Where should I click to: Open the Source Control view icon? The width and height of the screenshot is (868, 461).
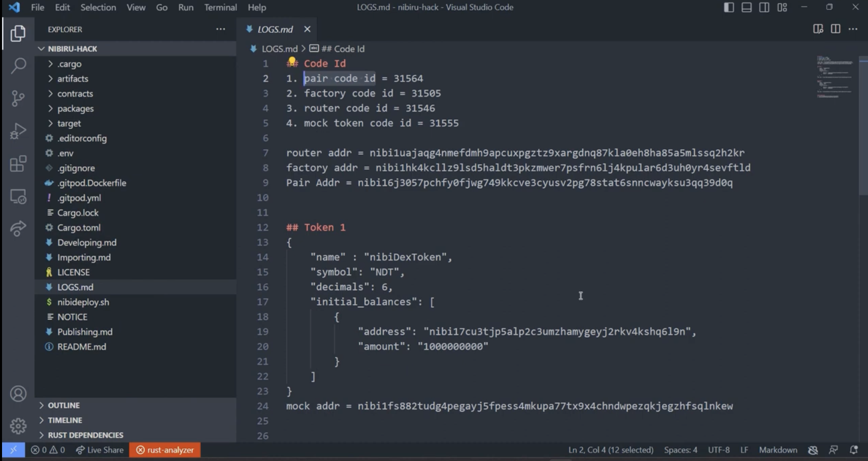tap(18, 98)
